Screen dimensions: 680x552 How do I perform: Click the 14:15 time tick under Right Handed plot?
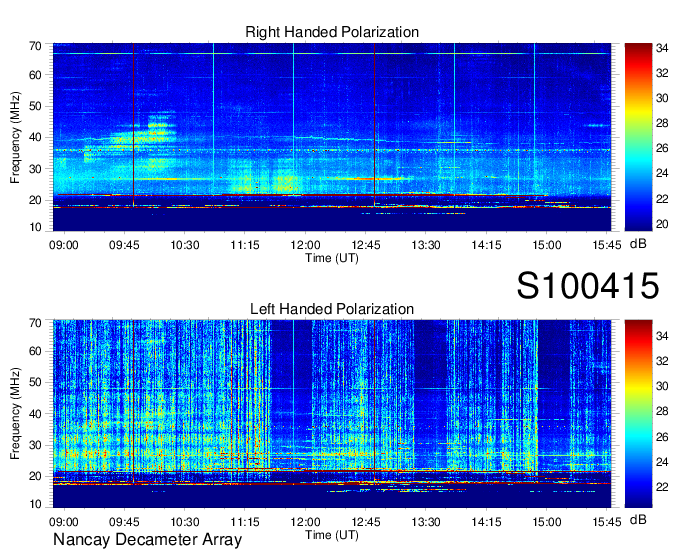[486, 245]
